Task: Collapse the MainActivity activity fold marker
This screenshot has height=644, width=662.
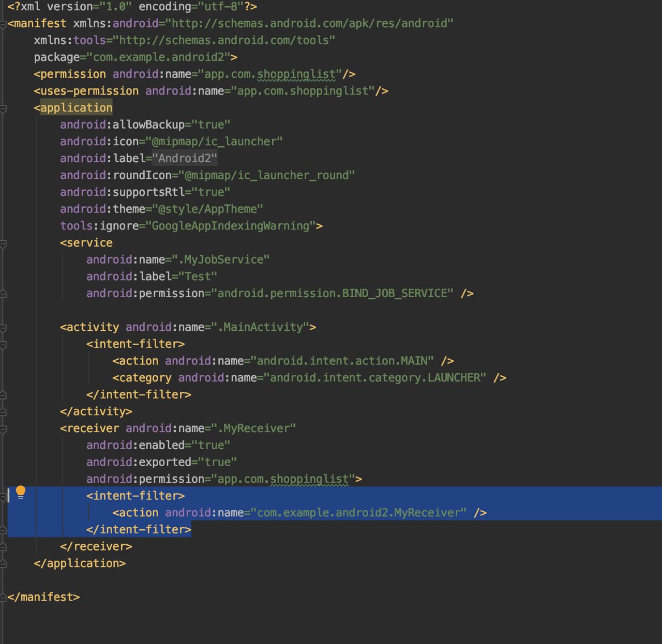Action: pos(3,327)
